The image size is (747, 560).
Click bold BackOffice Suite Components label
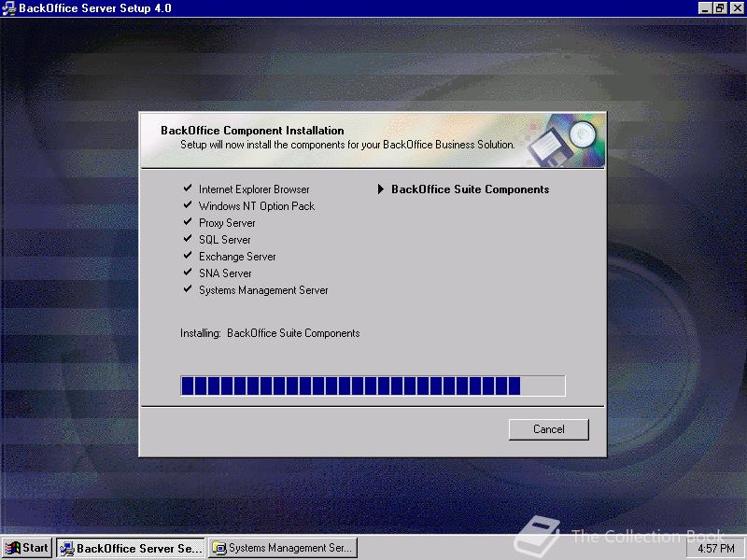[x=471, y=189]
